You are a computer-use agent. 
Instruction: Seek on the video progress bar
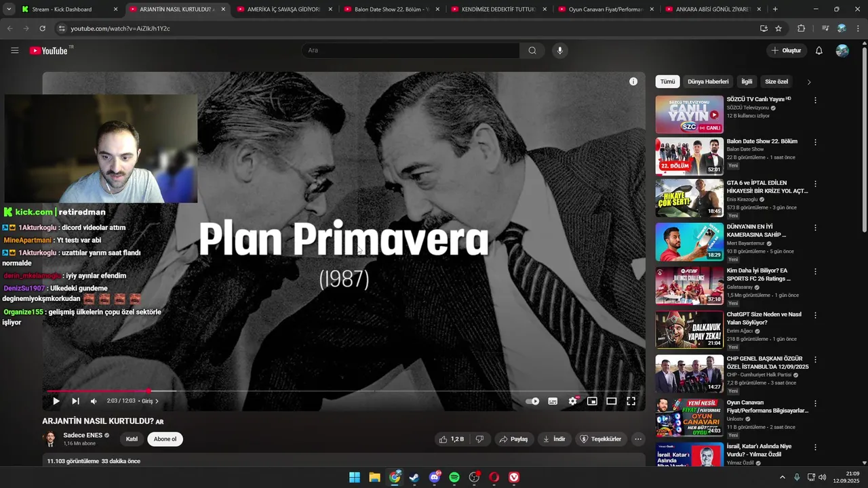[x=344, y=391]
